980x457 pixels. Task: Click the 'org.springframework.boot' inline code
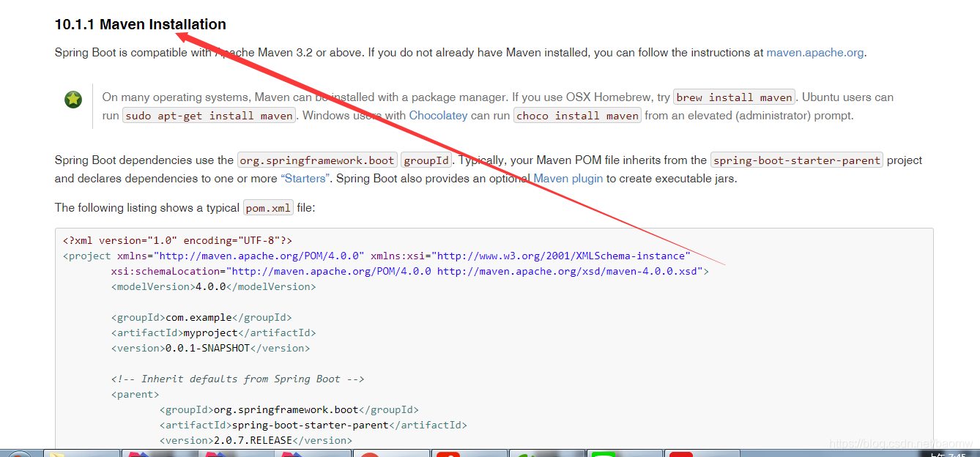317,160
